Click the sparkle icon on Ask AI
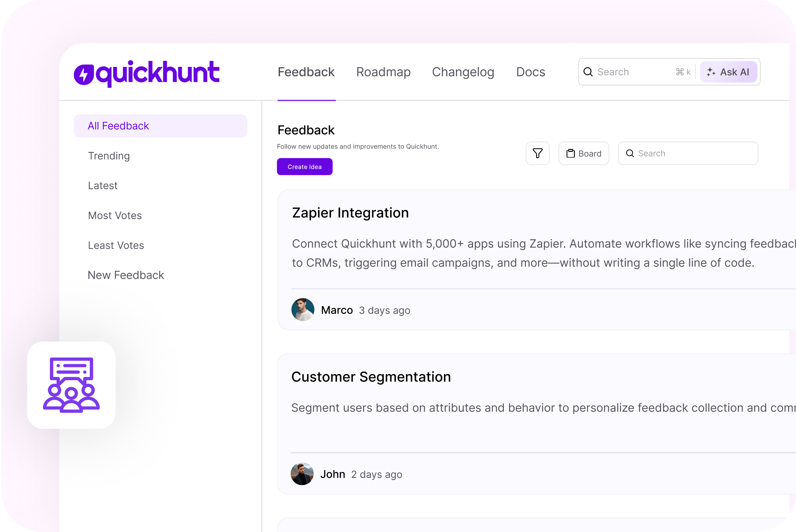The image size is (796, 532). (711, 72)
